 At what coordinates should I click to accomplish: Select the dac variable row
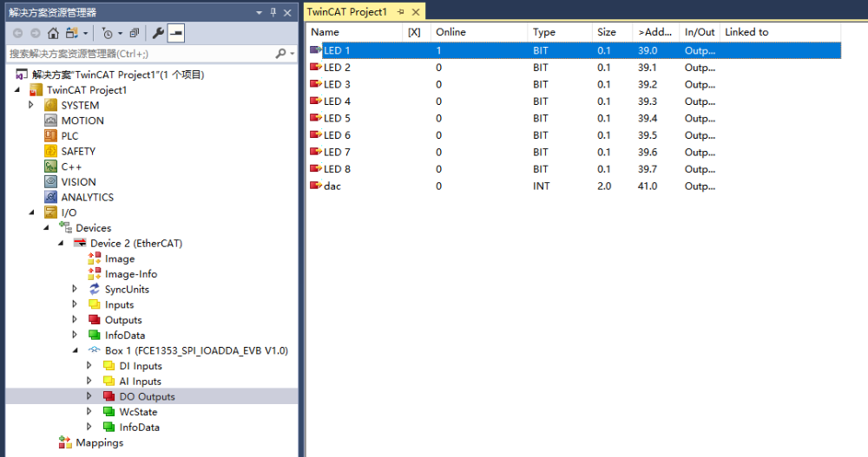(574, 186)
